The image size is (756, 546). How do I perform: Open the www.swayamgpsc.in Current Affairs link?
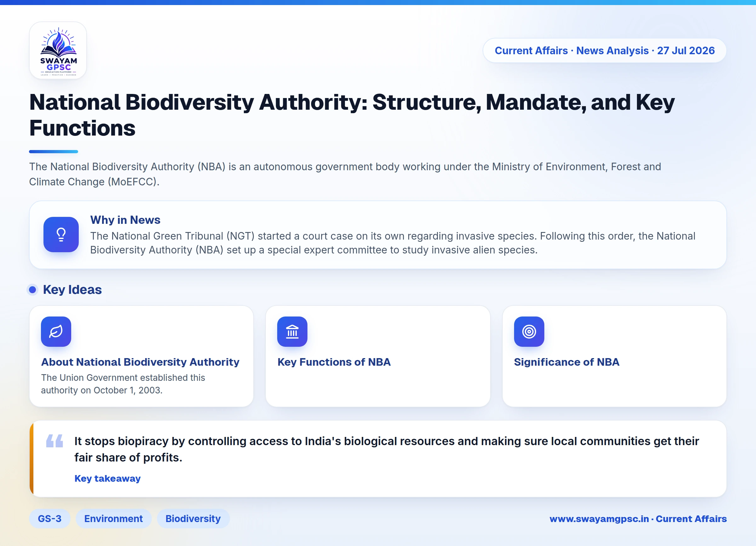point(638,519)
